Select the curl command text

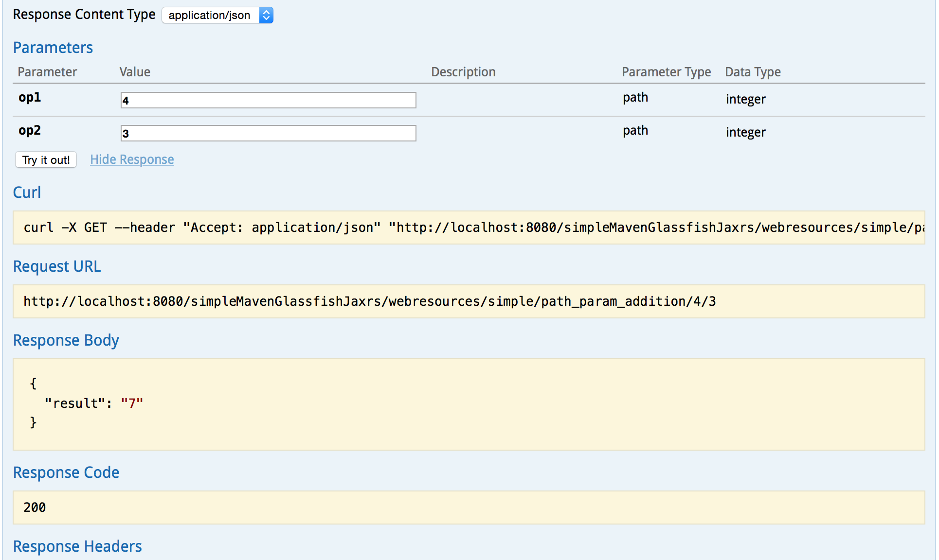(467, 227)
